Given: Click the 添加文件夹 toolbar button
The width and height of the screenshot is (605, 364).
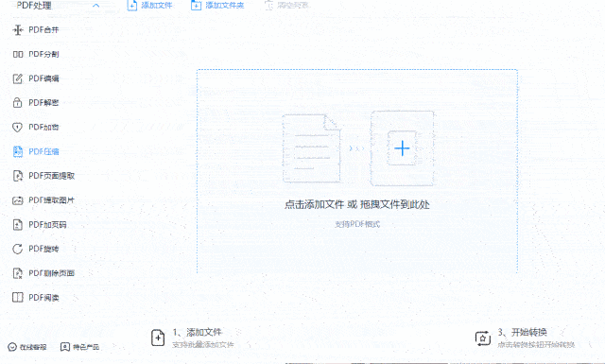Looking at the screenshot, I should click(217, 6).
